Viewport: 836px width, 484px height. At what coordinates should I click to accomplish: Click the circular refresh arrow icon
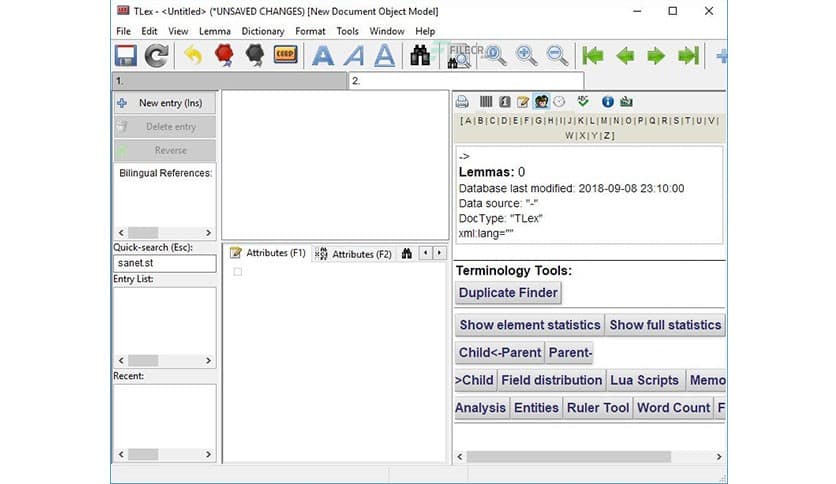pyautogui.click(x=156, y=55)
